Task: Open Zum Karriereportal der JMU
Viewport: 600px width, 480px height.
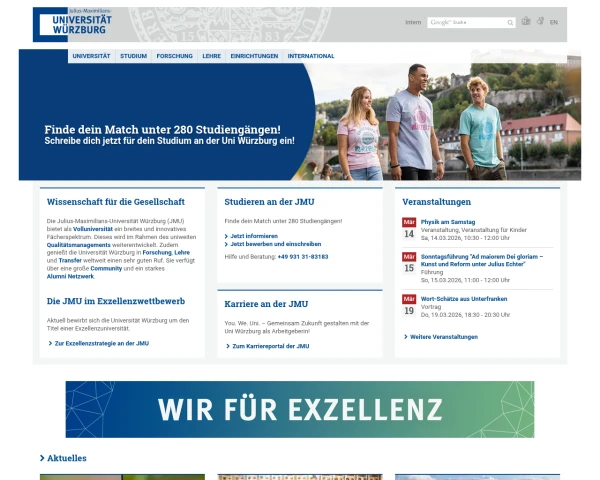Action: click(271, 346)
